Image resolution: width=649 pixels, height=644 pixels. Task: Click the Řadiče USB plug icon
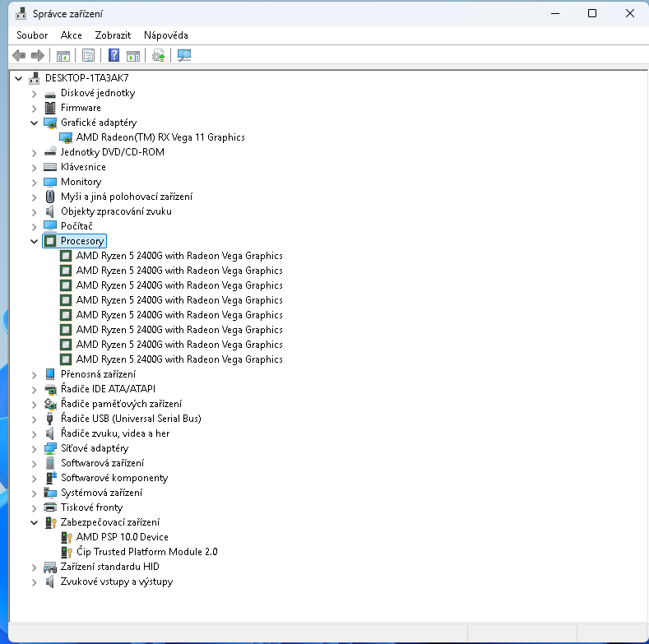[50, 419]
